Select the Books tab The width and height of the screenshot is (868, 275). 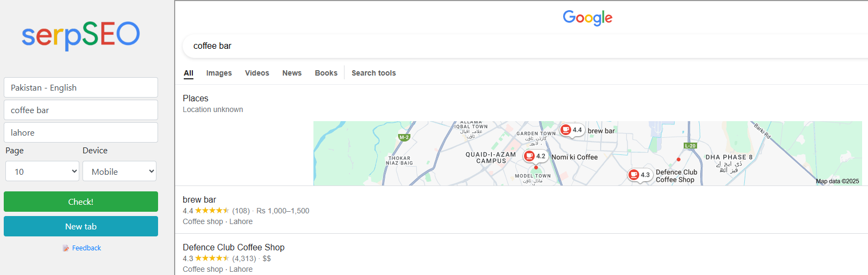pos(326,73)
